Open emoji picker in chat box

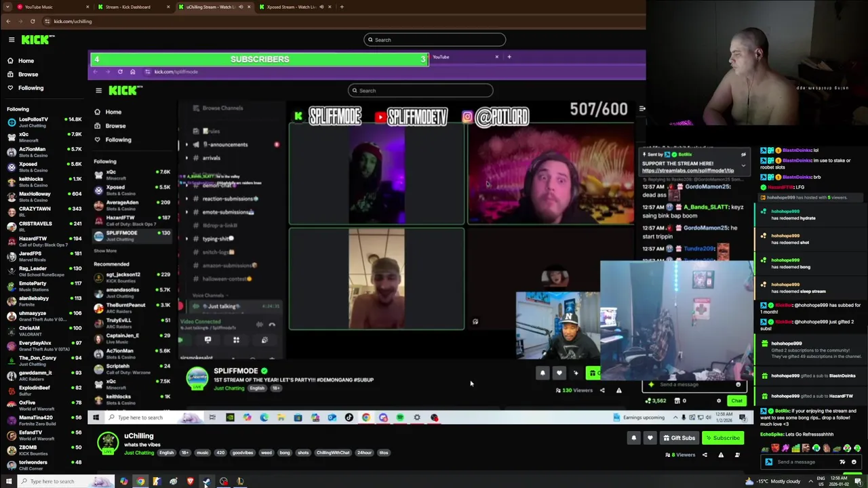pyautogui.click(x=854, y=462)
